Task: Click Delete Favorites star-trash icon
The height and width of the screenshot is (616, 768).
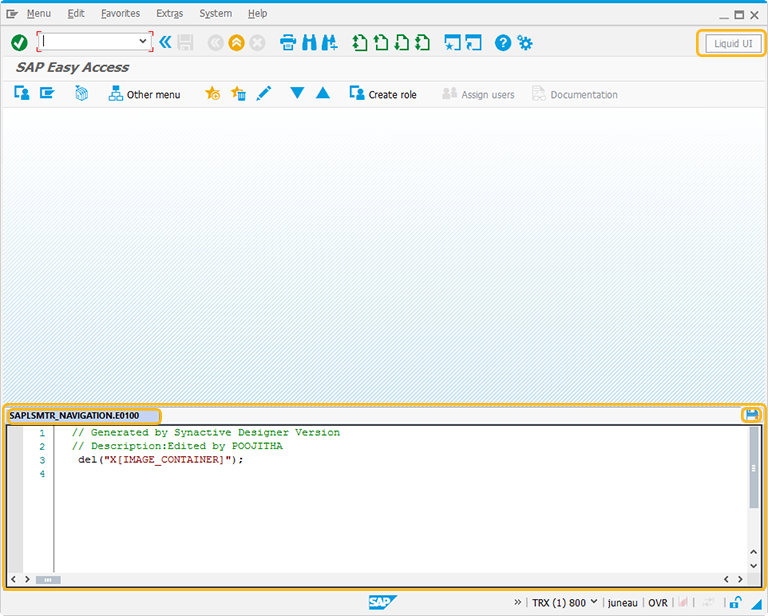Action: click(239, 93)
